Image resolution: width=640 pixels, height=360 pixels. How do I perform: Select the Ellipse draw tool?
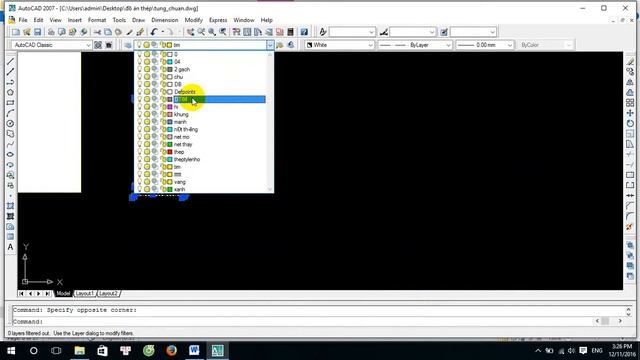point(11,154)
